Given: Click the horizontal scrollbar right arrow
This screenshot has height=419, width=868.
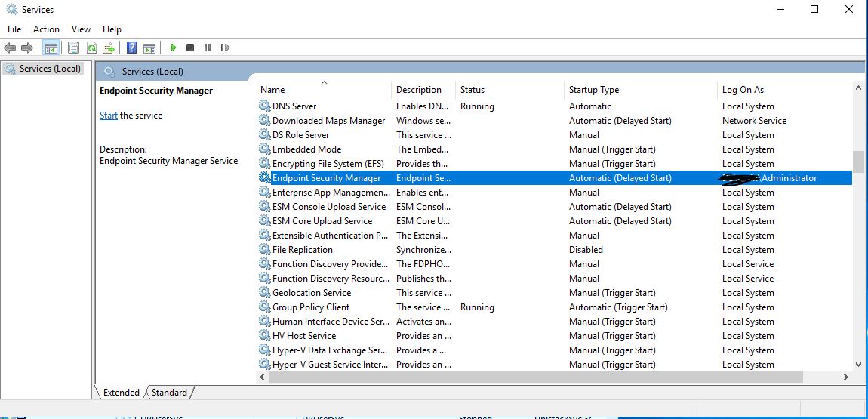Looking at the screenshot, I should 847,376.
